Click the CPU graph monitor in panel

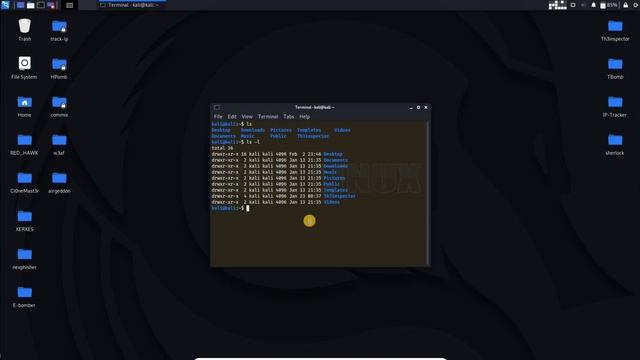(558, 5)
